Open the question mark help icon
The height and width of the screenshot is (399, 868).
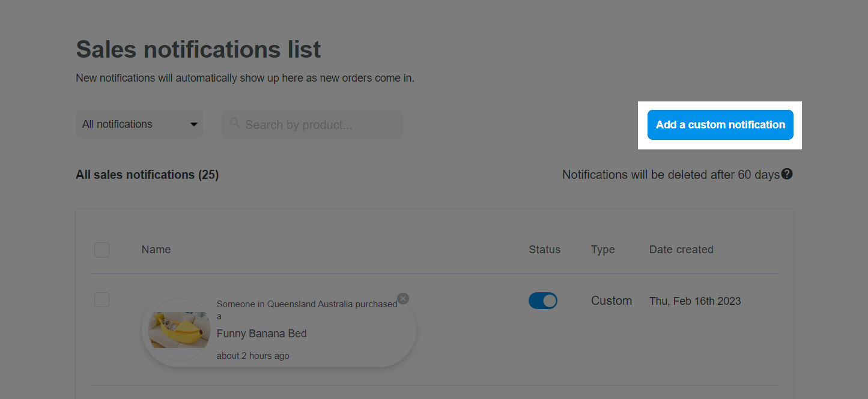787,174
